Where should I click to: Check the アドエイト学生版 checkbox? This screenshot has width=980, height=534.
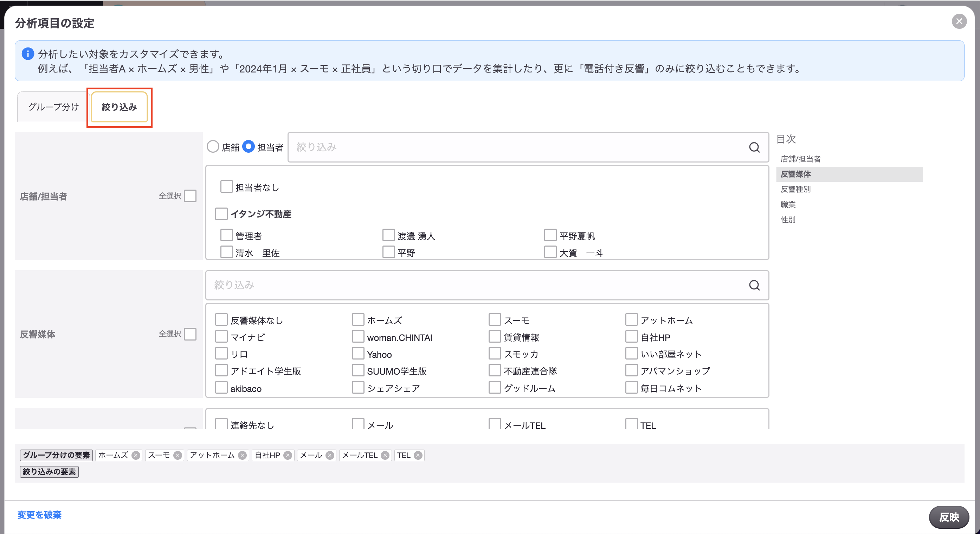221,370
